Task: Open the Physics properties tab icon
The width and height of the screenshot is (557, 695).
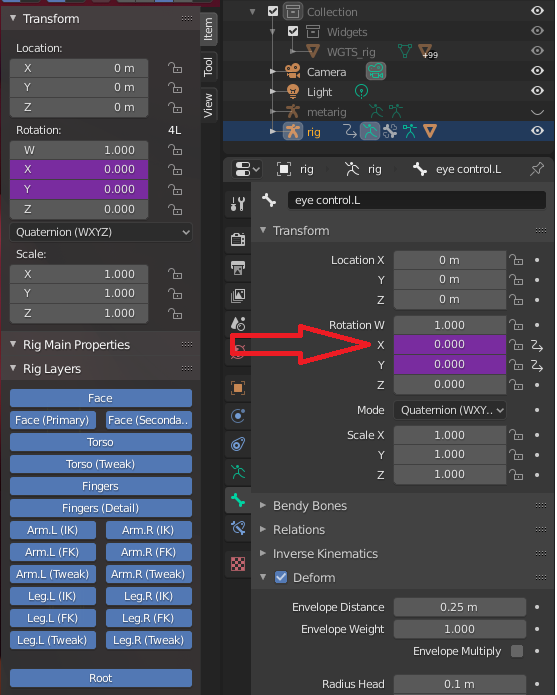Action: click(x=238, y=416)
